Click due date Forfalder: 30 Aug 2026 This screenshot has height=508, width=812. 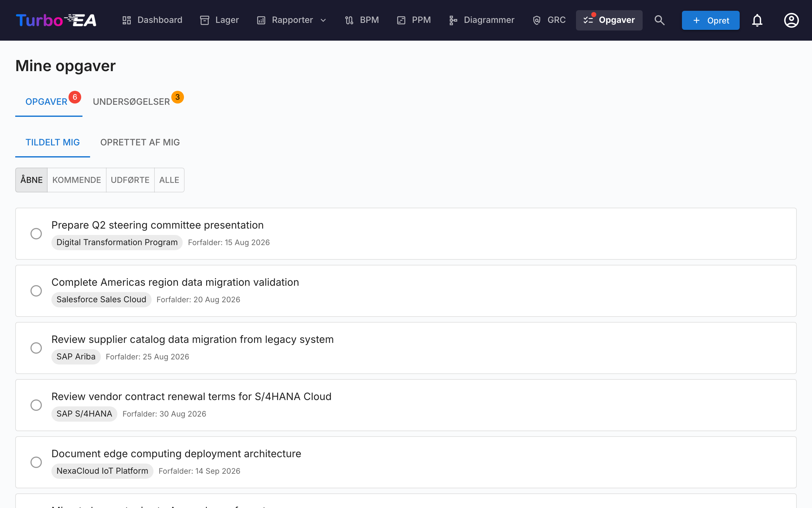pos(164,414)
